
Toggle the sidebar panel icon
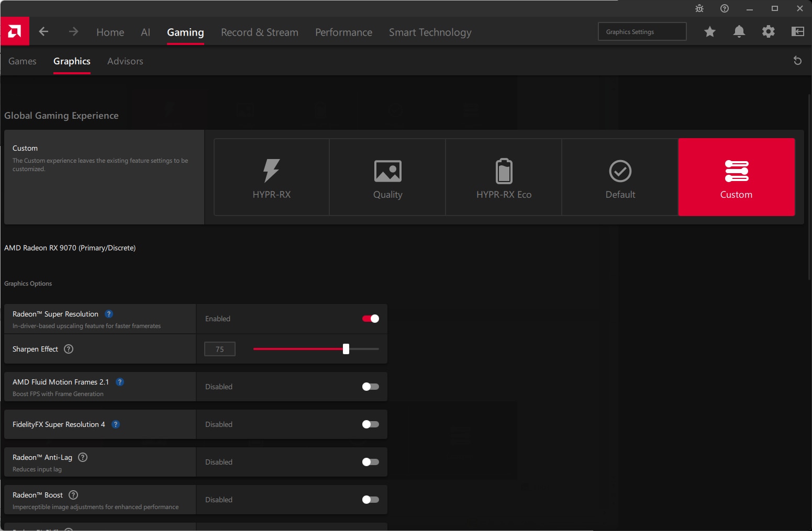(798, 31)
